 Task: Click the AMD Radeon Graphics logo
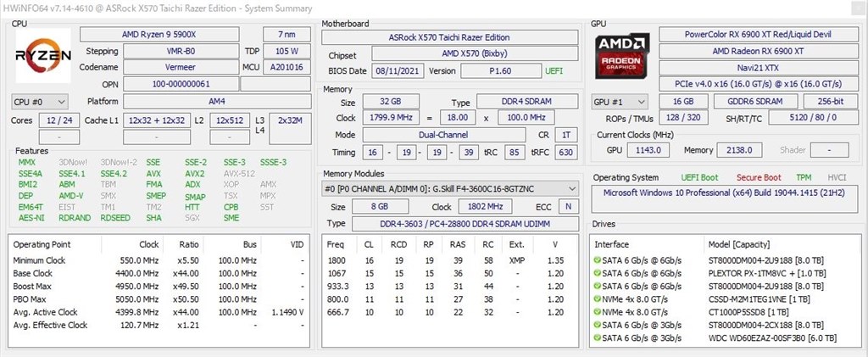[622, 55]
